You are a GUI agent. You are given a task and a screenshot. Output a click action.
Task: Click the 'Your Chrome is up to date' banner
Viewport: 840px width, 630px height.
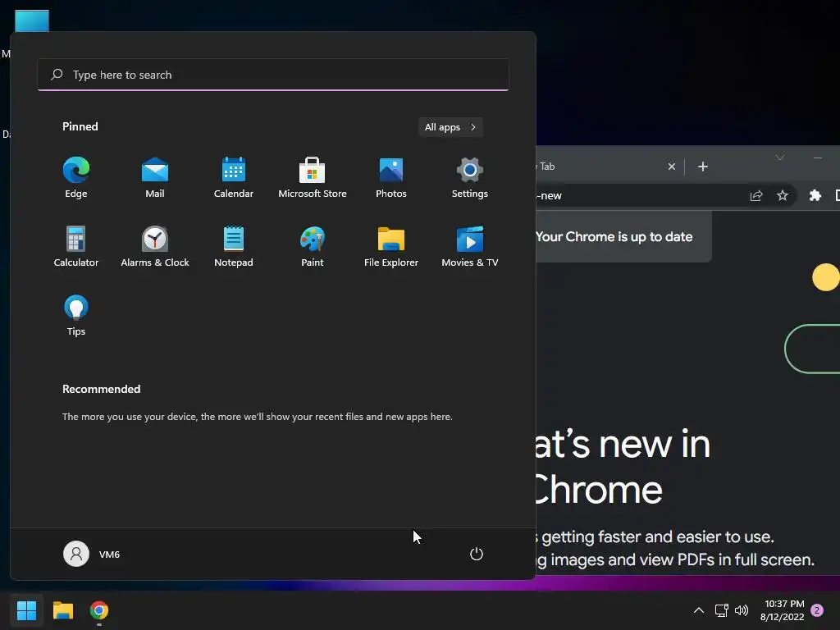pos(623,236)
